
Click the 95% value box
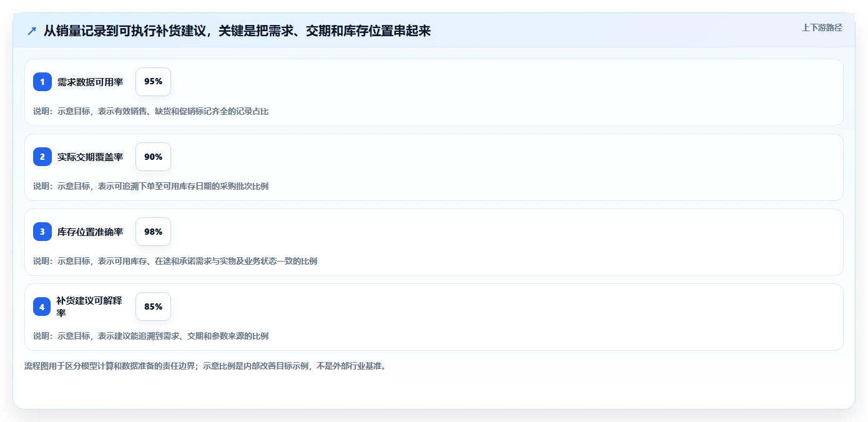[x=153, y=82]
